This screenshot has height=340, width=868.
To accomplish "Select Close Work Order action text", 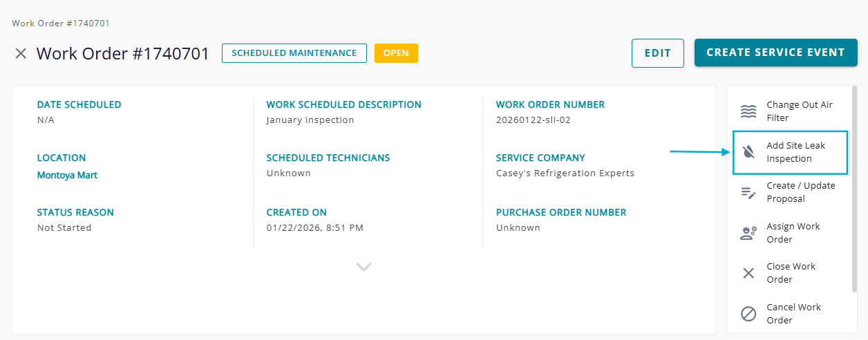I will tap(791, 273).
